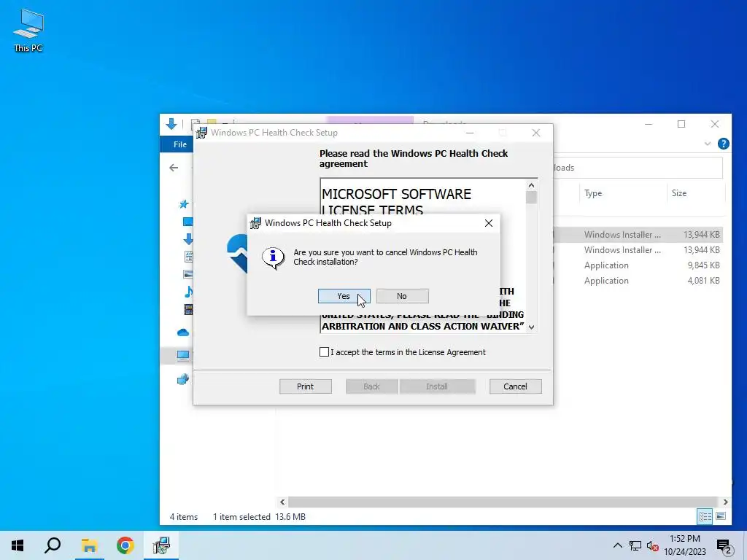
Task: Click the PC Health Check heart logo
Action: (238, 253)
